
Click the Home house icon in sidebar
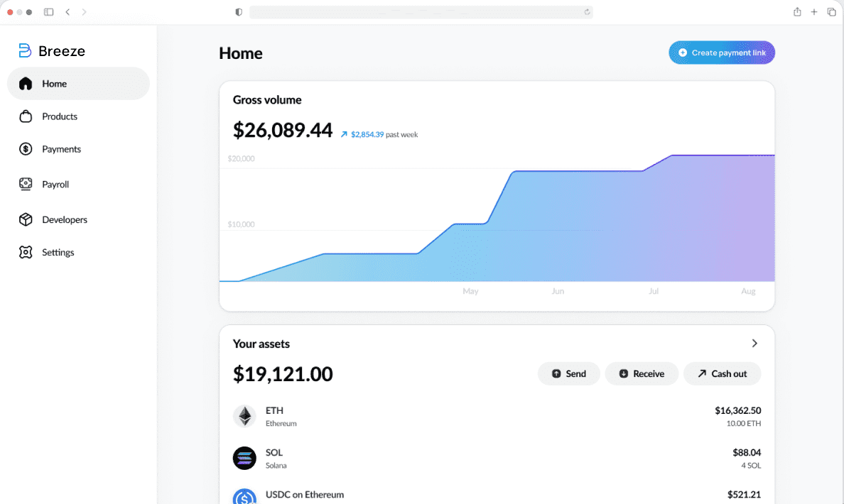click(x=26, y=83)
